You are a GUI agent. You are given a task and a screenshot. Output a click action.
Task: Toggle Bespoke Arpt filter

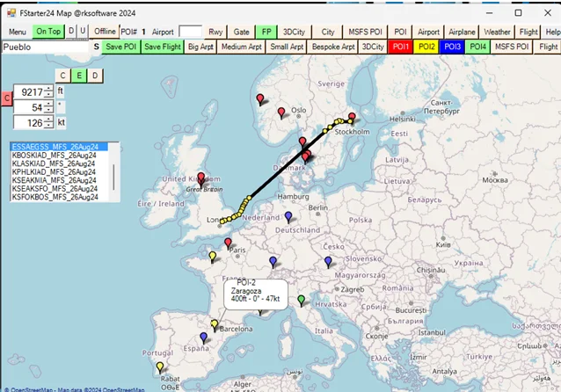(333, 47)
